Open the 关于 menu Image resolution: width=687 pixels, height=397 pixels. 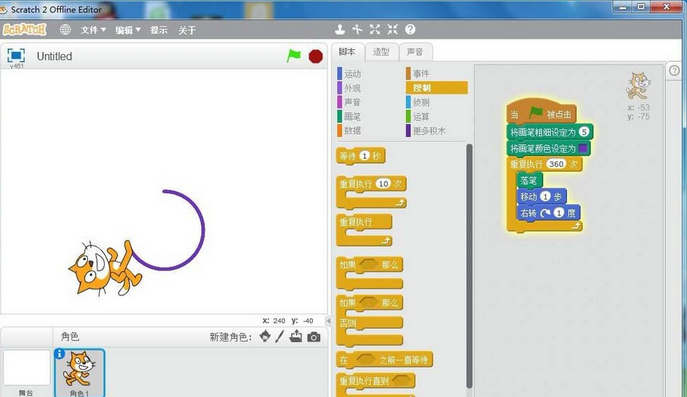point(187,30)
